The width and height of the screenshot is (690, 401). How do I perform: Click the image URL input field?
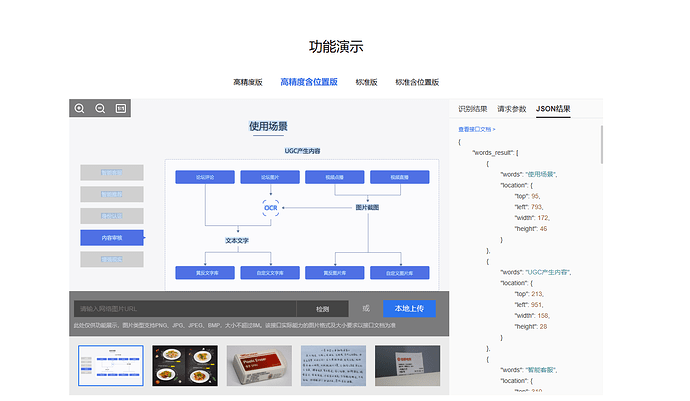pos(184,309)
